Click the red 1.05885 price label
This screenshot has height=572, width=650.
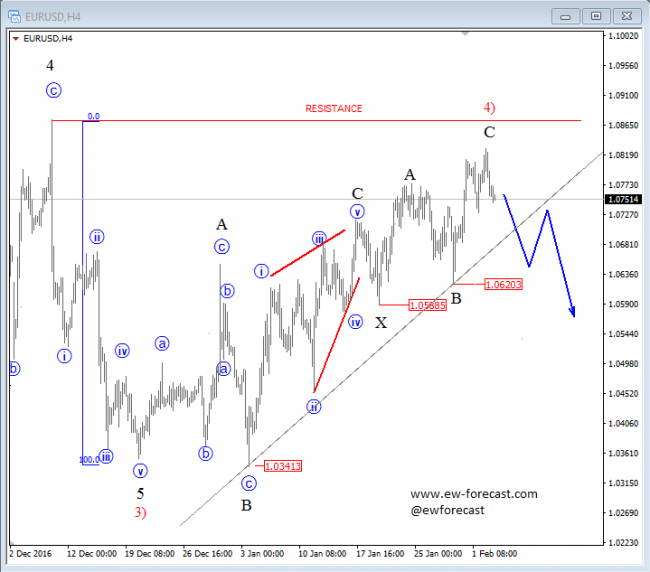point(427,305)
